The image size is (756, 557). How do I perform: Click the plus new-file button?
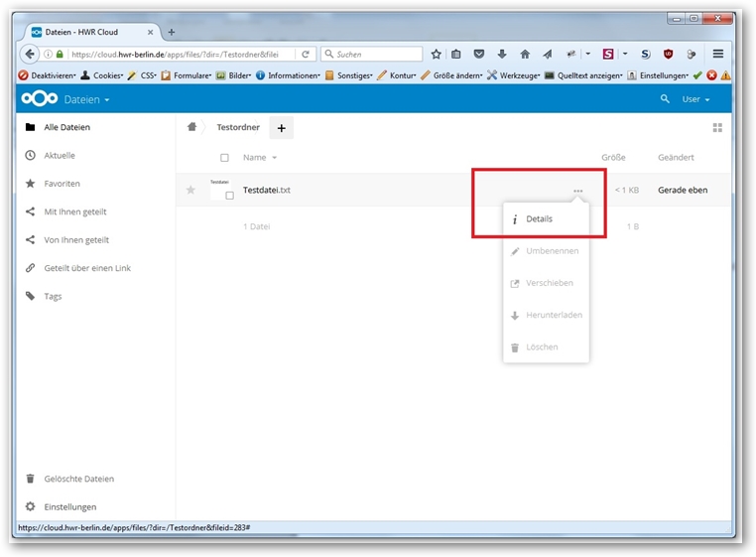coord(282,128)
